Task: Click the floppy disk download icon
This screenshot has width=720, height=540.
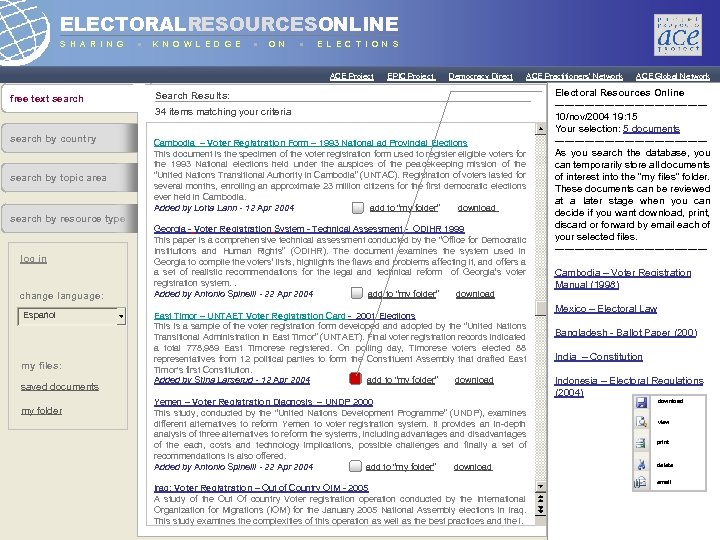Action: [x=641, y=403]
